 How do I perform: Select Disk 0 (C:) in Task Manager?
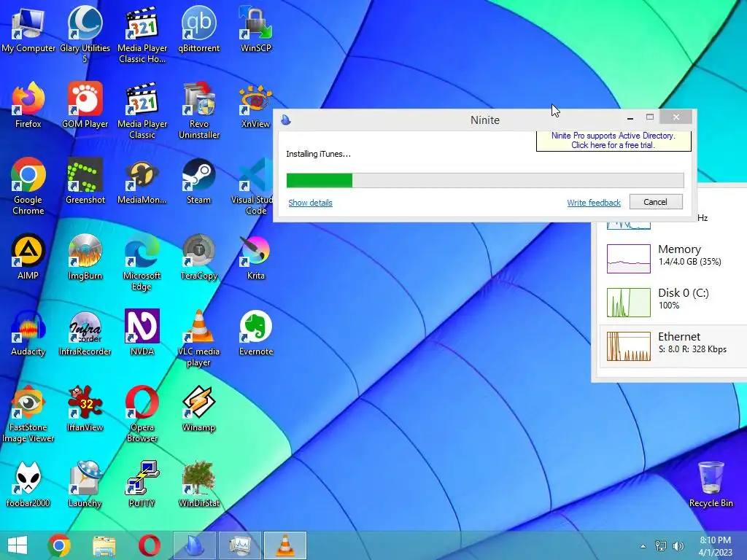[673, 302]
